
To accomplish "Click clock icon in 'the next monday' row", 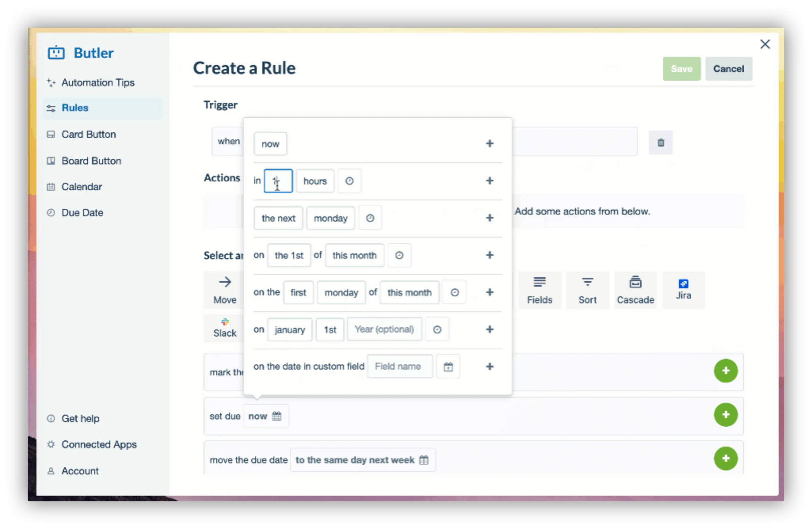I will (x=370, y=218).
